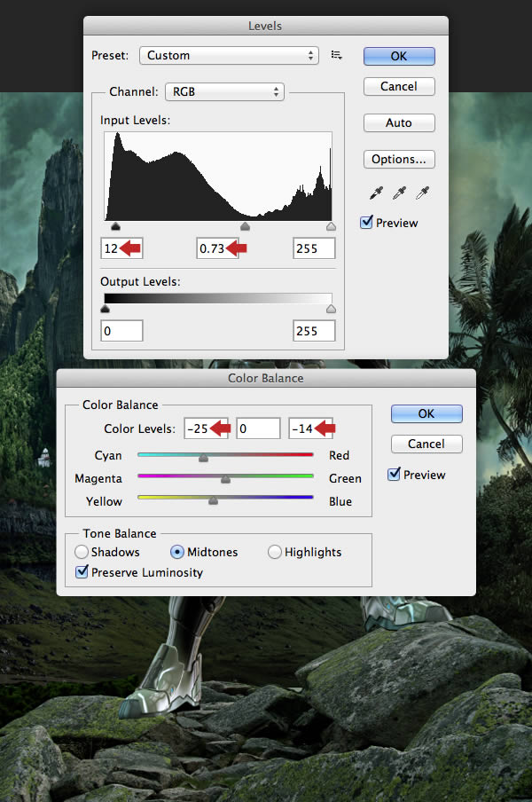Click Cancel in the Color Balance dialog
The height and width of the screenshot is (802, 532).
click(426, 444)
